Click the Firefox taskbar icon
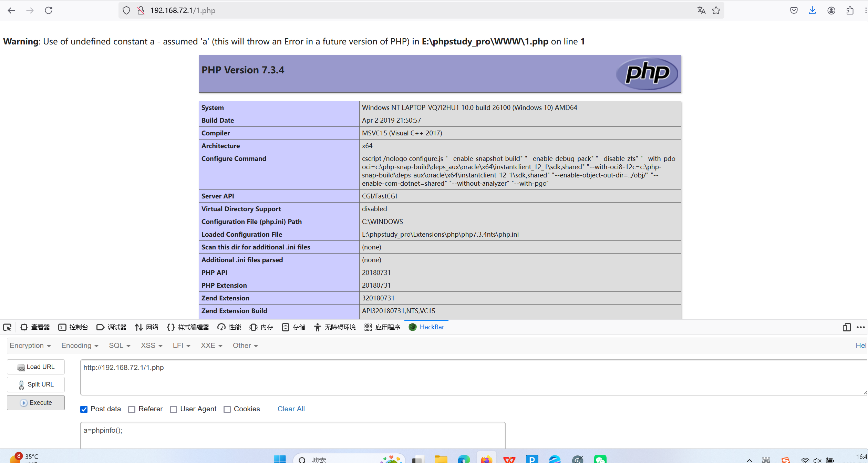The width and height of the screenshot is (868, 463). (x=486, y=459)
